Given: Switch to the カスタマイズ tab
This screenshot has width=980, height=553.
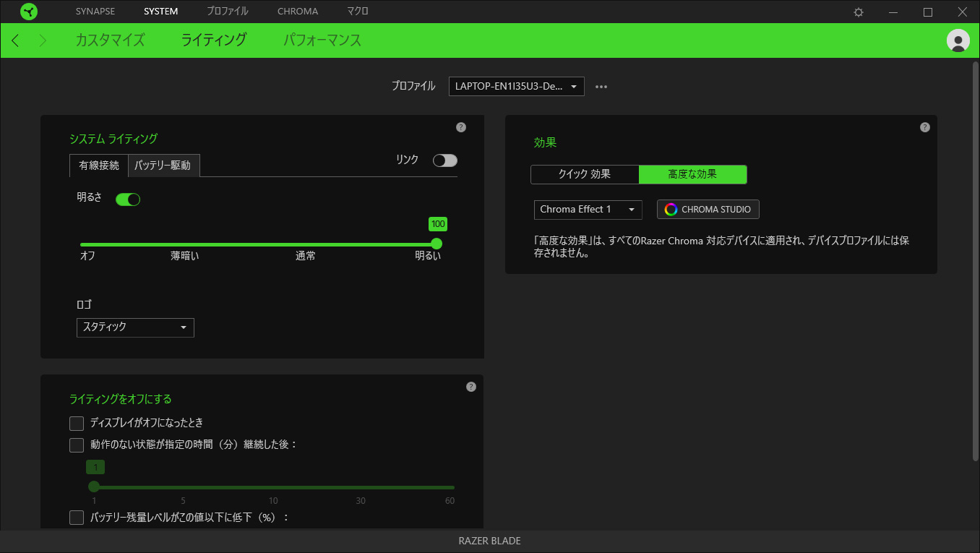Looking at the screenshot, I should [111, 40].
